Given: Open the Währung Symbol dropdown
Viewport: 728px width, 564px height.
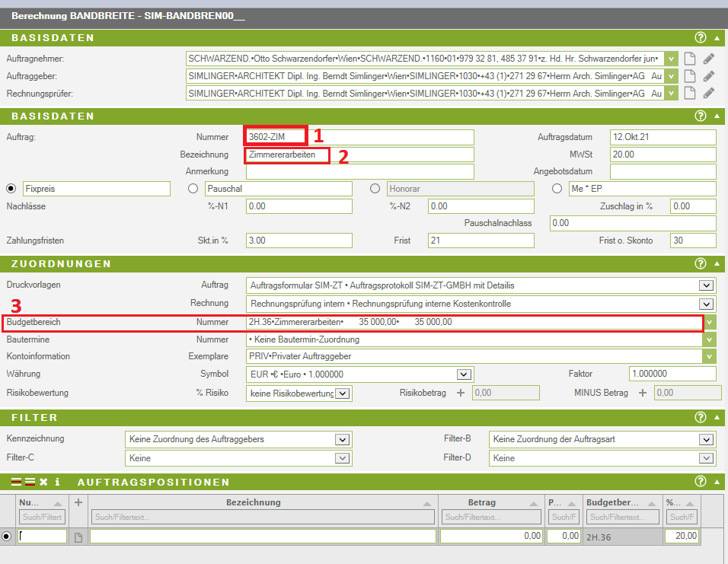Looking at the screenshot, I should (x=462, y=374).
